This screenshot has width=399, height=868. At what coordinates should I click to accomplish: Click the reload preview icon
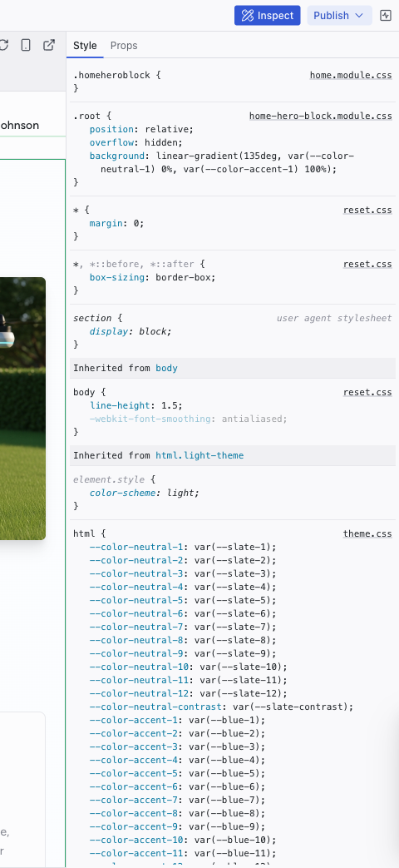pyautogui.click(x=3, y=46)
